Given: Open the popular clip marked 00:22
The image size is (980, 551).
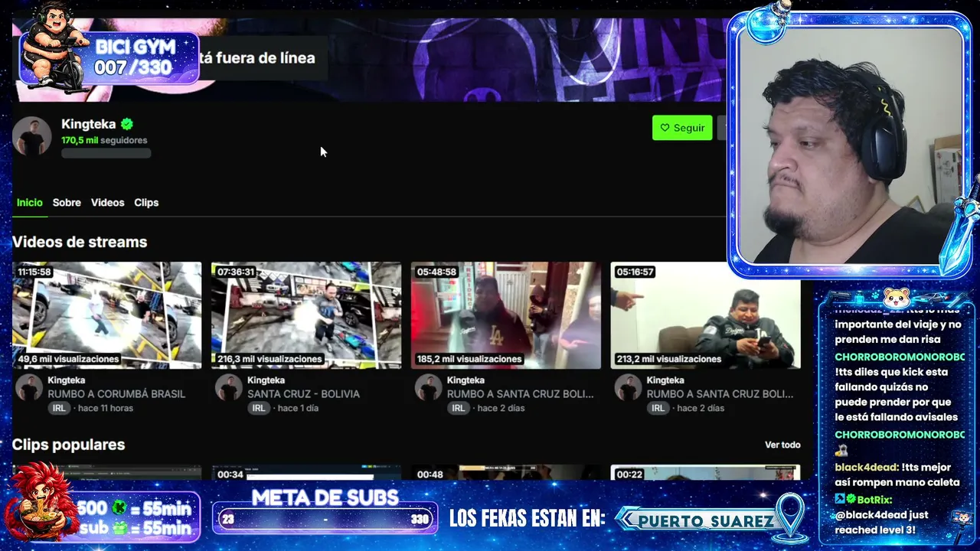Looking at the screenshot, I should tap(706, 472).
